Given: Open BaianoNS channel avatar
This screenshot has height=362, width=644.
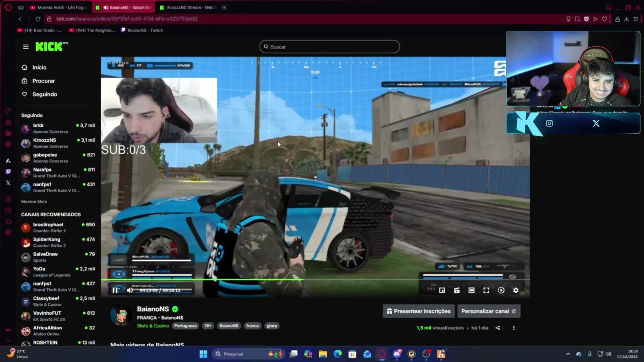Looking at the screenshot, I should click(x=121, y=316).
